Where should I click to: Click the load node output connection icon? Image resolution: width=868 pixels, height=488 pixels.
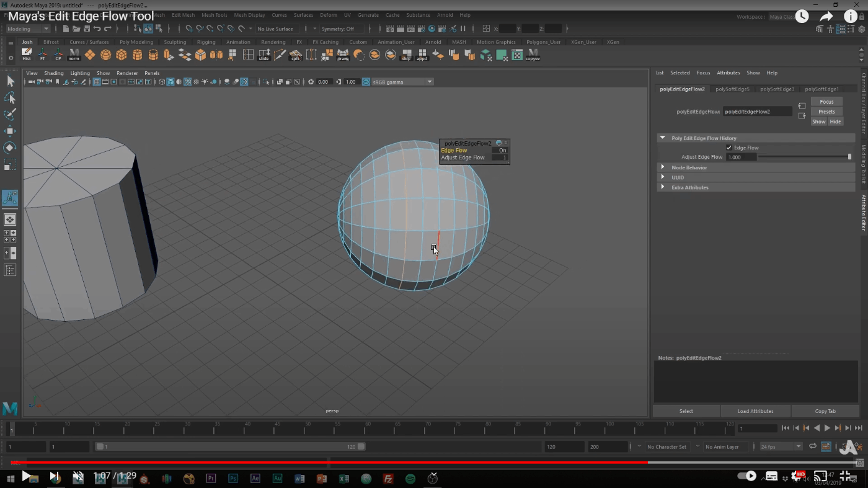point(802,116)
